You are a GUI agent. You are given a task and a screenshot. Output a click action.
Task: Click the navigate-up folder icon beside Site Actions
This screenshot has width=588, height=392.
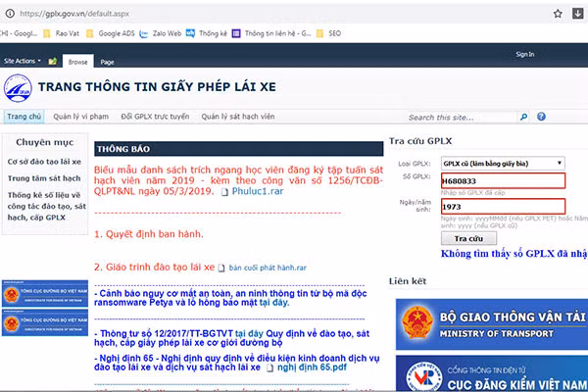53,61
